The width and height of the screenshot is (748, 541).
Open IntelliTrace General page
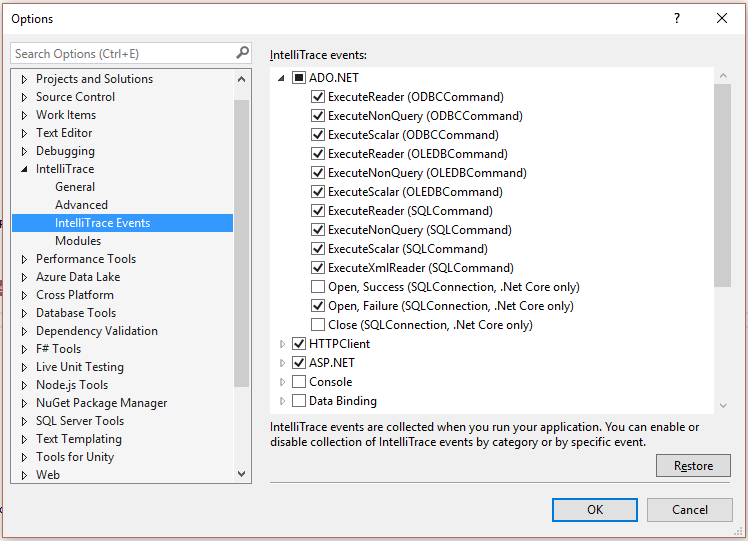[75, 187]
